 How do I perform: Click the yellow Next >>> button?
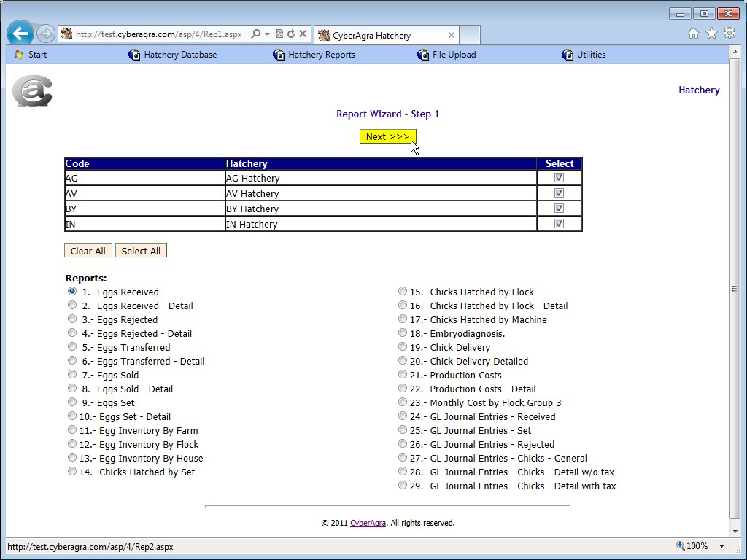pyautogui.click(x=387, y=136)
